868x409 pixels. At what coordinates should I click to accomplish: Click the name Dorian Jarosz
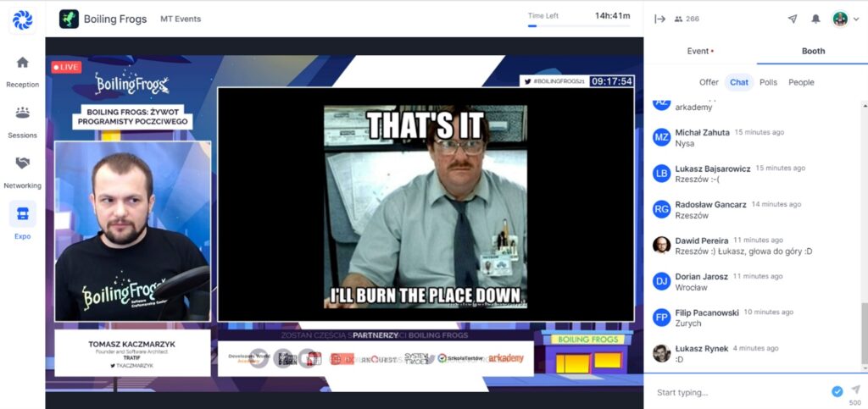[701, 276]
